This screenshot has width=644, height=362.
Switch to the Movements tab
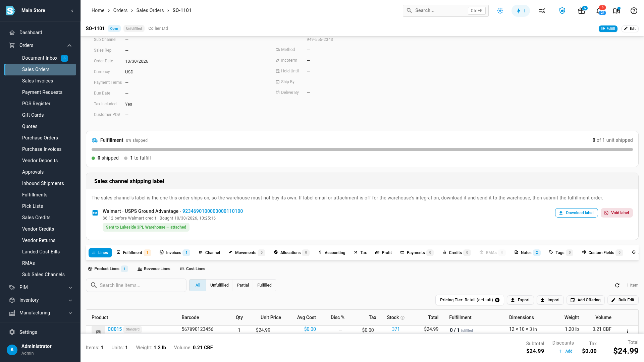pos(247,252)
